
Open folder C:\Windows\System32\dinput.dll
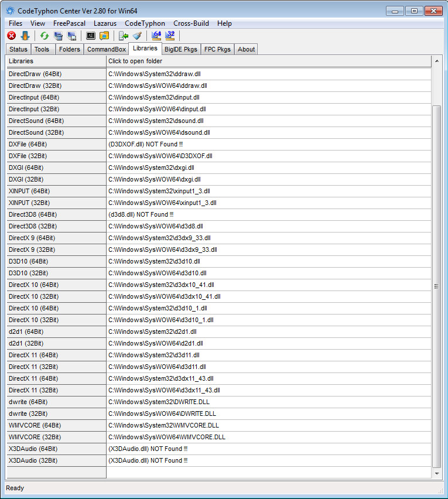[269, 97]
